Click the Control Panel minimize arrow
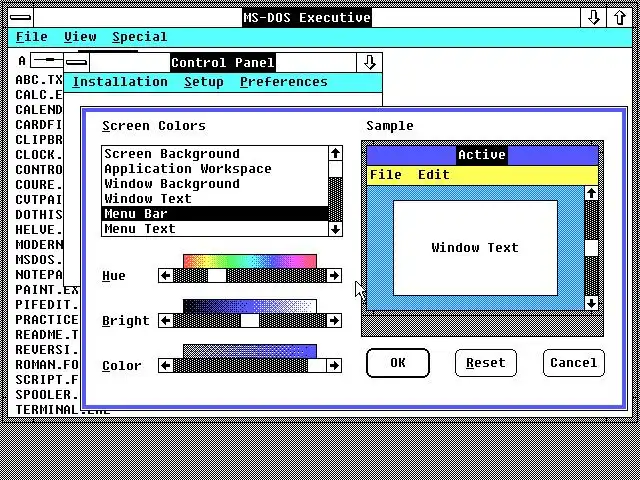This screenshot has width=640, height=480. [x=369, y=63]
